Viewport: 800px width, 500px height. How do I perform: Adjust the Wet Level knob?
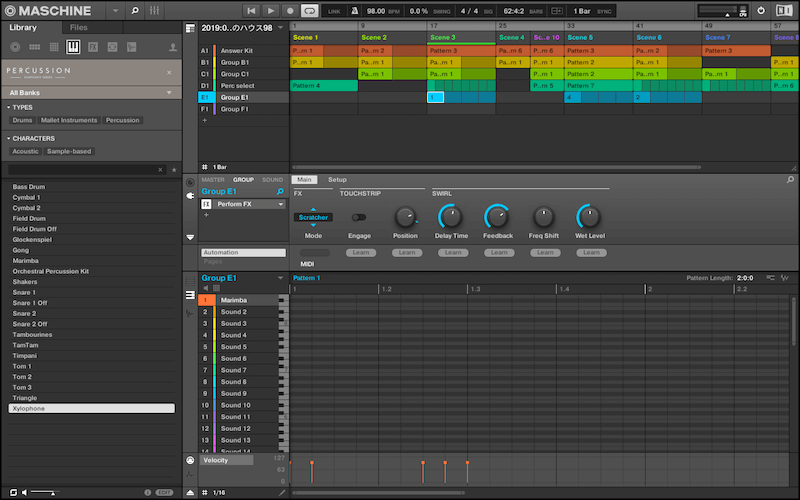pos(589,217)
